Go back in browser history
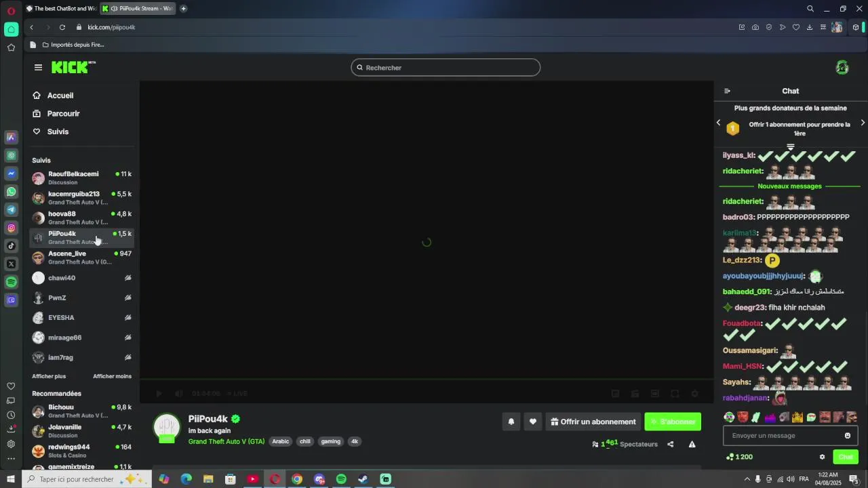This screenshot has height=488, width=868. point(31,27)
